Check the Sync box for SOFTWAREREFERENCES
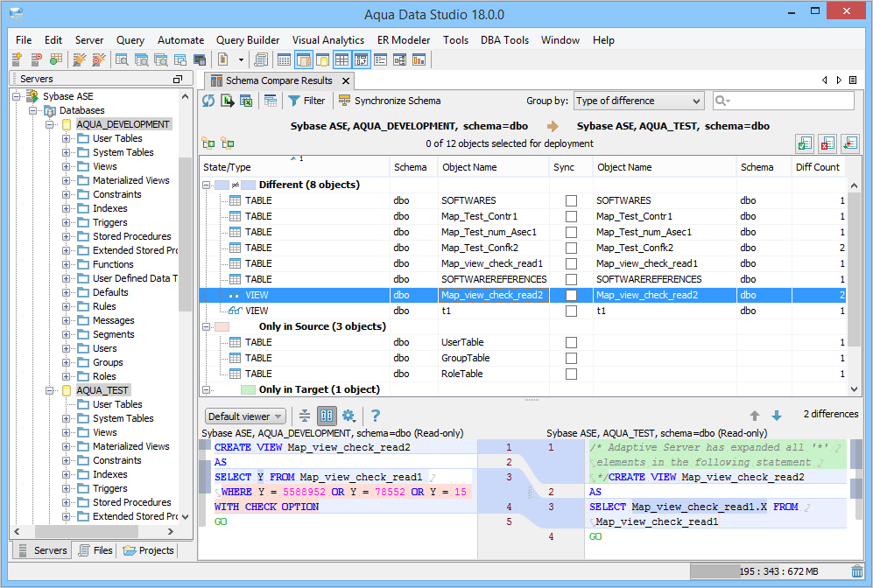 (571, 279)
